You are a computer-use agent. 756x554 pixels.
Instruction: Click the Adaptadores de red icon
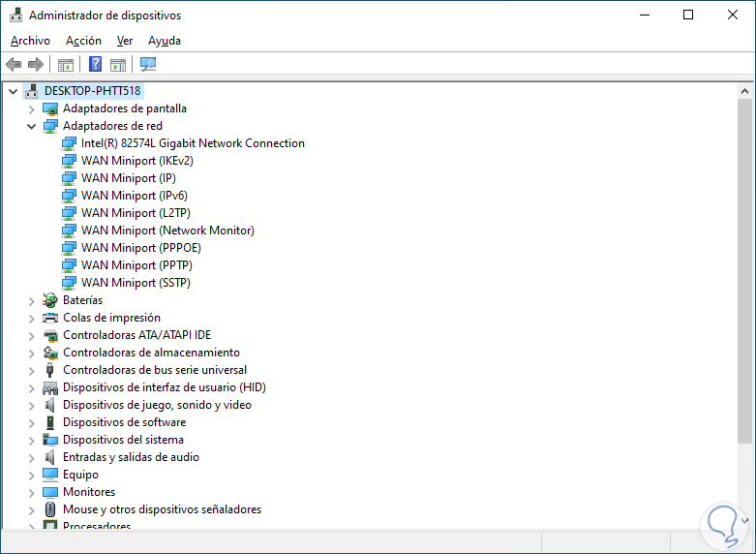click(50, 126)
